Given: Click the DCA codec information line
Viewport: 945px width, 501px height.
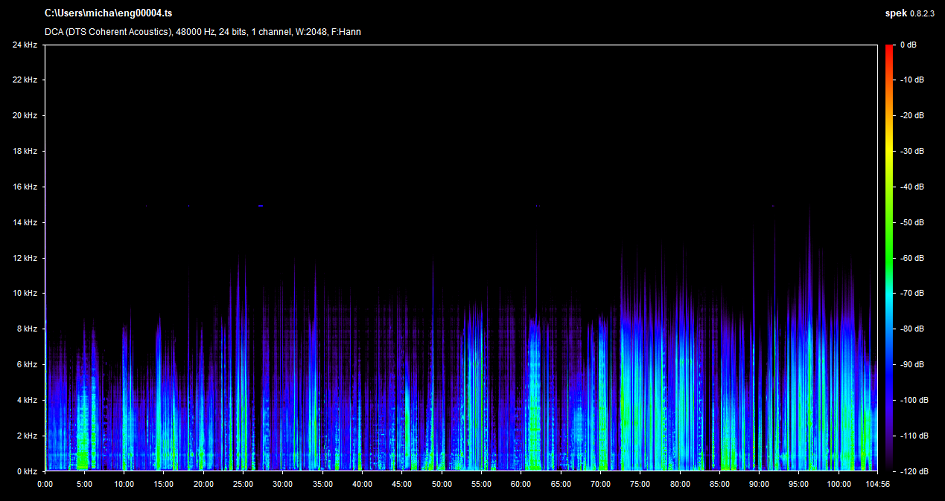Looking at the screenshot, I should point(202,32).
